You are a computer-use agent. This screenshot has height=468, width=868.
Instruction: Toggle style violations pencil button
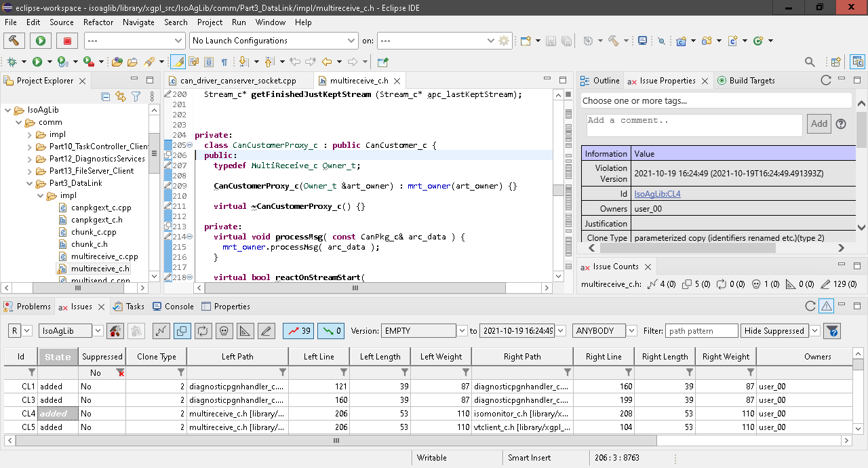[x=266, y=331]
